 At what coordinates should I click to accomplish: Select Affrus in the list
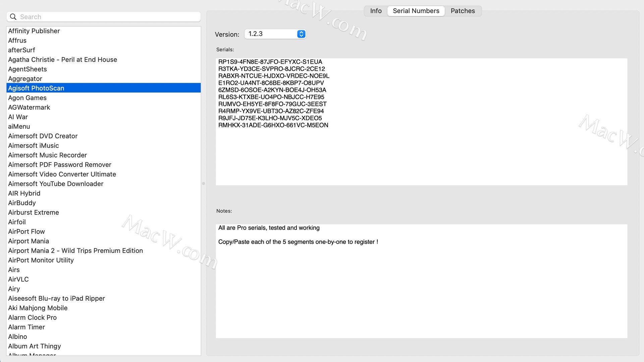pyautogui.click(x=104, y=41)
